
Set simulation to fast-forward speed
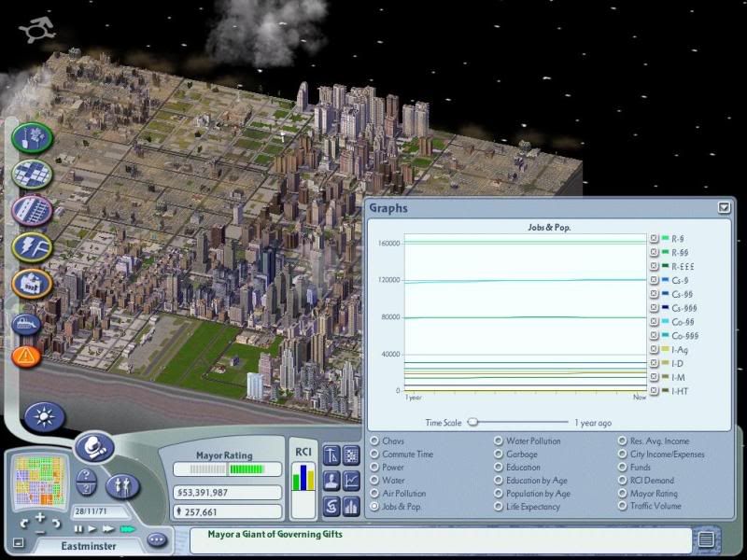pyautogui.click(x=108, y=529)
